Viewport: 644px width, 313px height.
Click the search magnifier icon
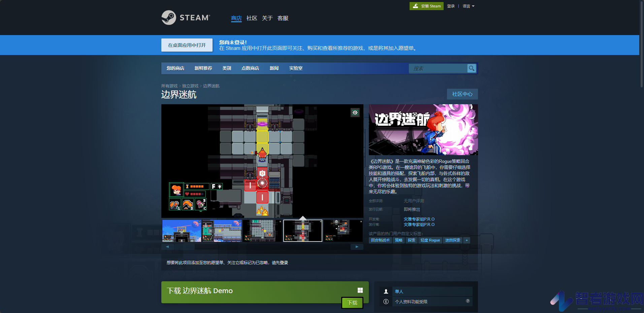point(472,68)
